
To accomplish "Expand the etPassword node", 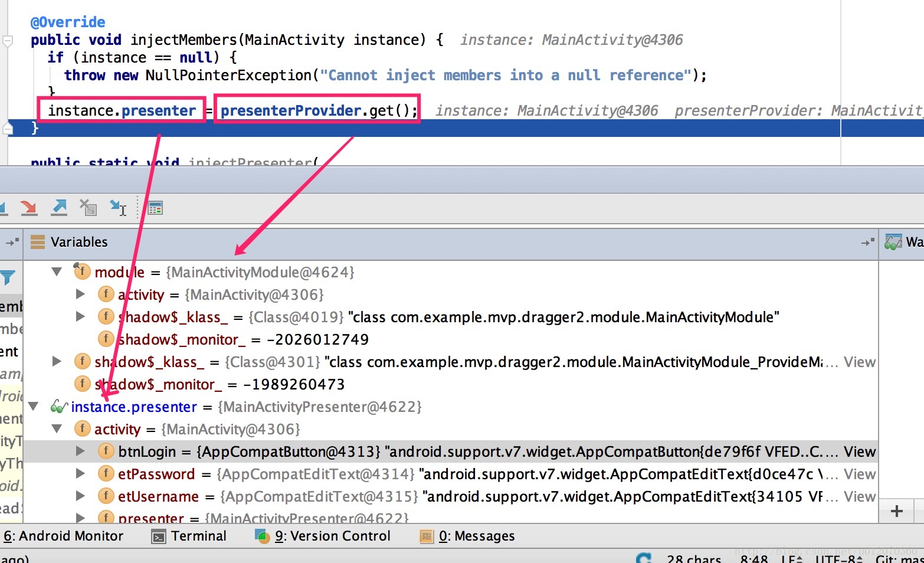I will (80, 473).
